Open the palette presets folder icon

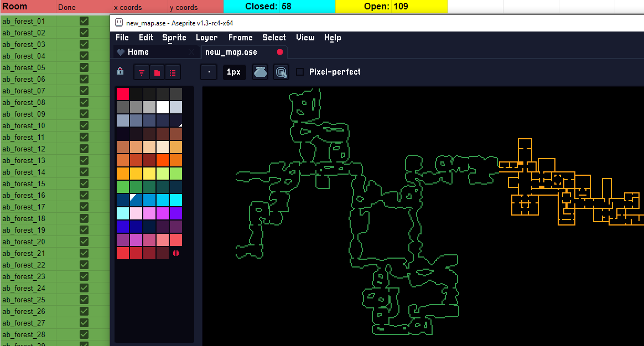coord(156,72)
